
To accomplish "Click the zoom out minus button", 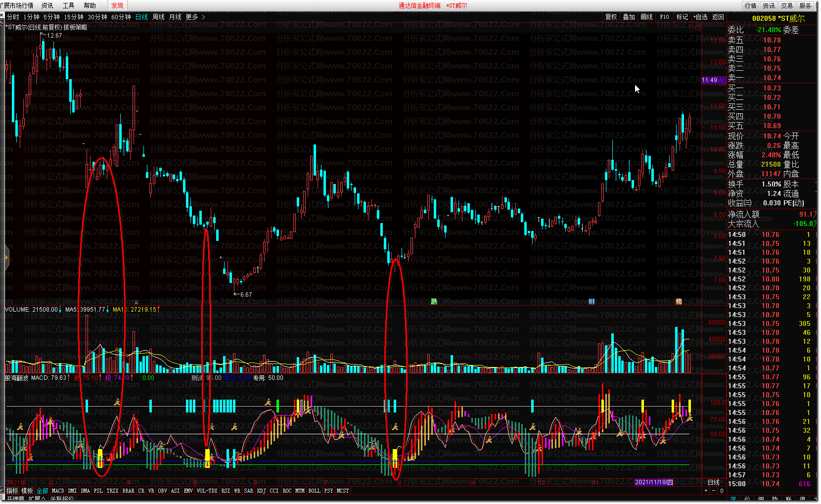I will click(714, 491).
